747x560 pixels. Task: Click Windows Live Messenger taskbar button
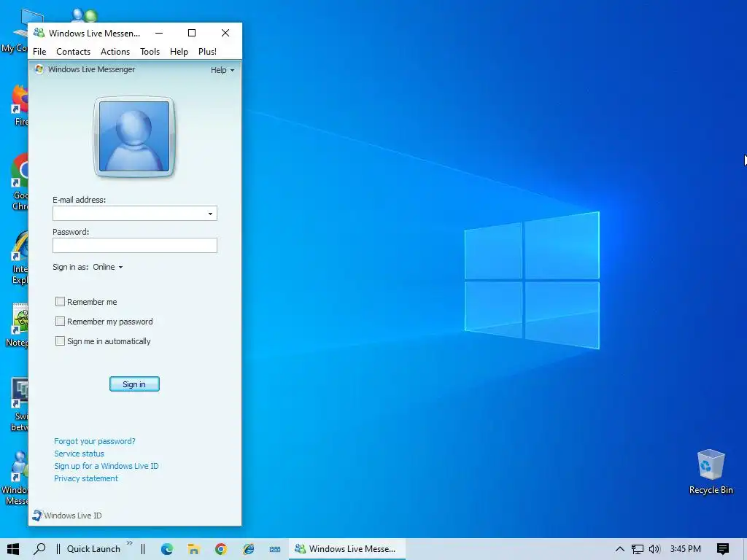pos(347,549)
